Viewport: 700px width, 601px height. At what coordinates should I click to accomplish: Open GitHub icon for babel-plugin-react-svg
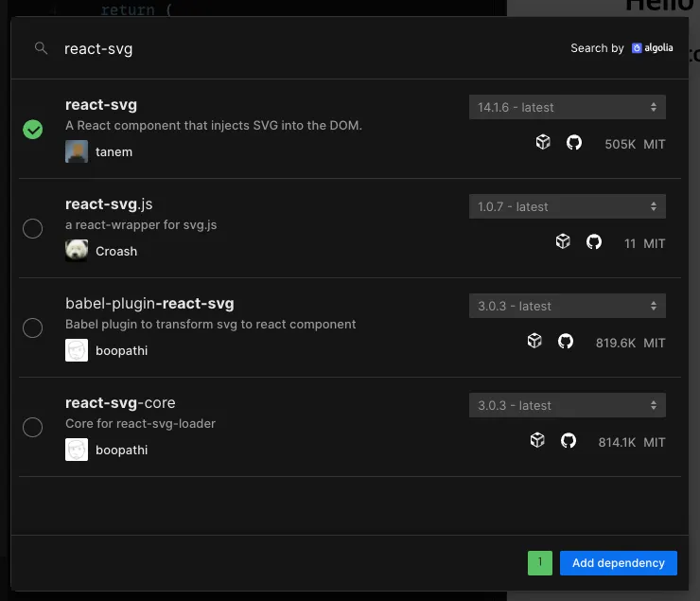click(566, 342)
